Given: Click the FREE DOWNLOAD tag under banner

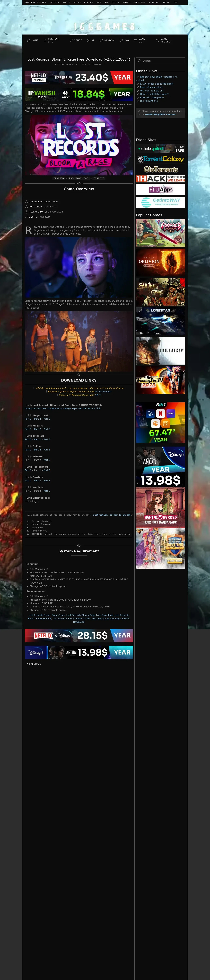Looking at the screenshot, I should pyautogui.click(x=79, y=178).
